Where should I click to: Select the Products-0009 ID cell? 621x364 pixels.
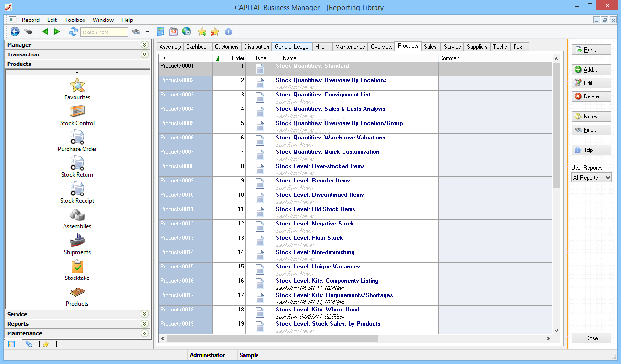click(186, 184)
